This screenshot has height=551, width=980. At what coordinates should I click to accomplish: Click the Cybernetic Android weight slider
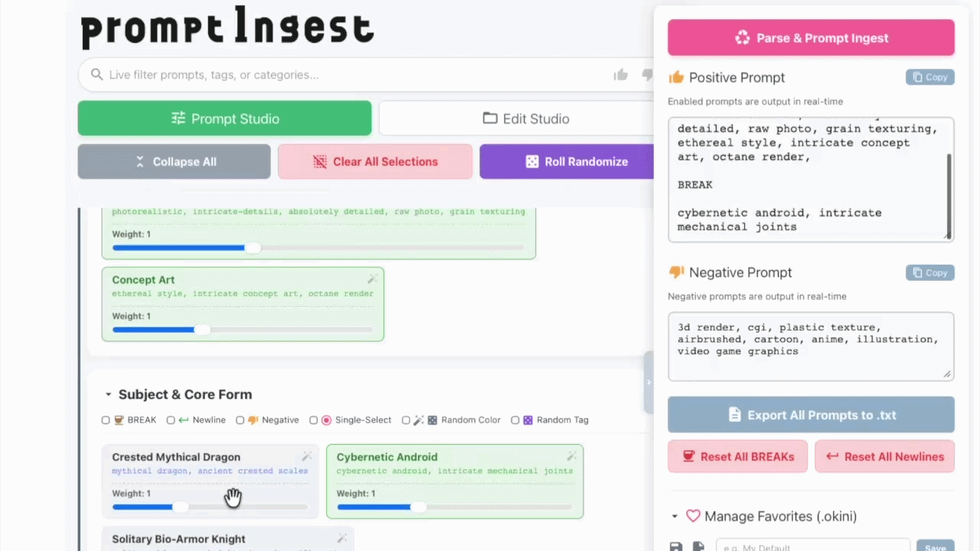click(455, 507)
